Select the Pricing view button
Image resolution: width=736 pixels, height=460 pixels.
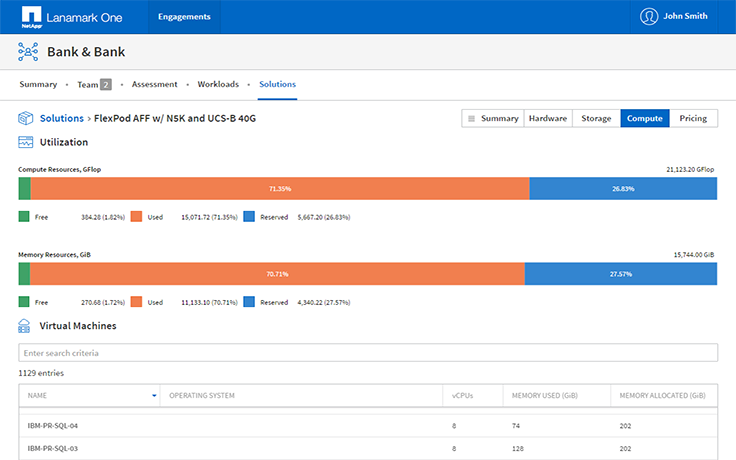click(693, 118)
